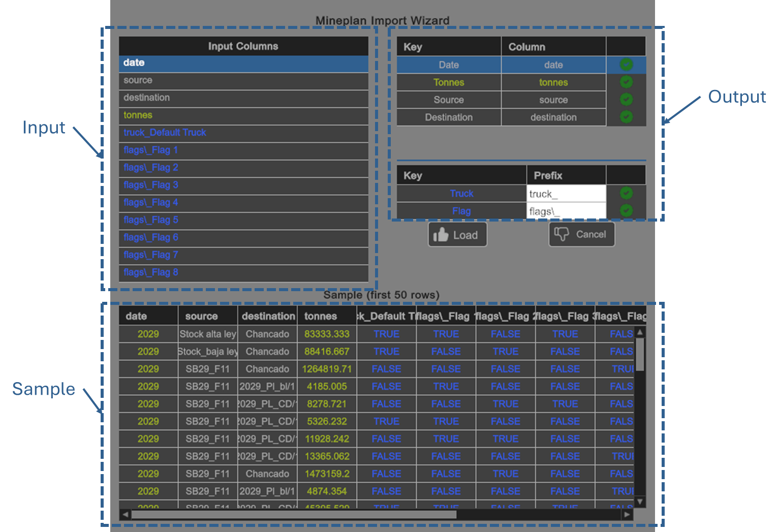Click the green check beside the Destination key row
Screen dimensions: 778x532
point(626,117)
